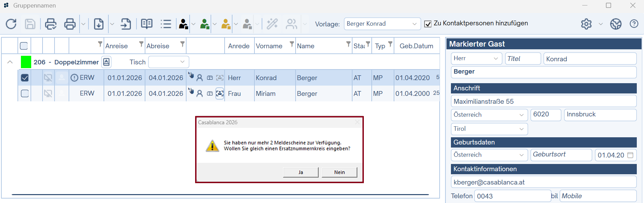Click the two-persons group icon

tap(291, 24)
